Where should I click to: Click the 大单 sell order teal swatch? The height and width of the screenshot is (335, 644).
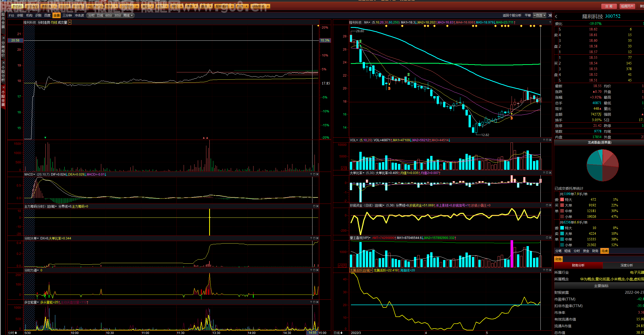point(562,234)
